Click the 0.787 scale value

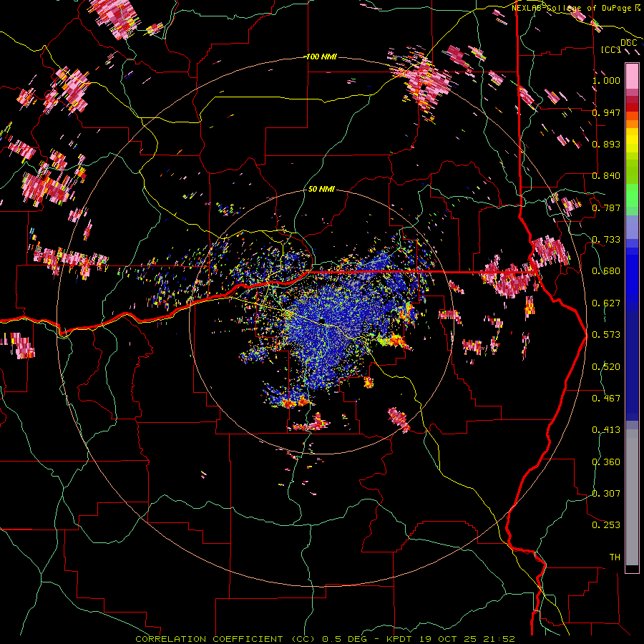[x=606, y=208]
